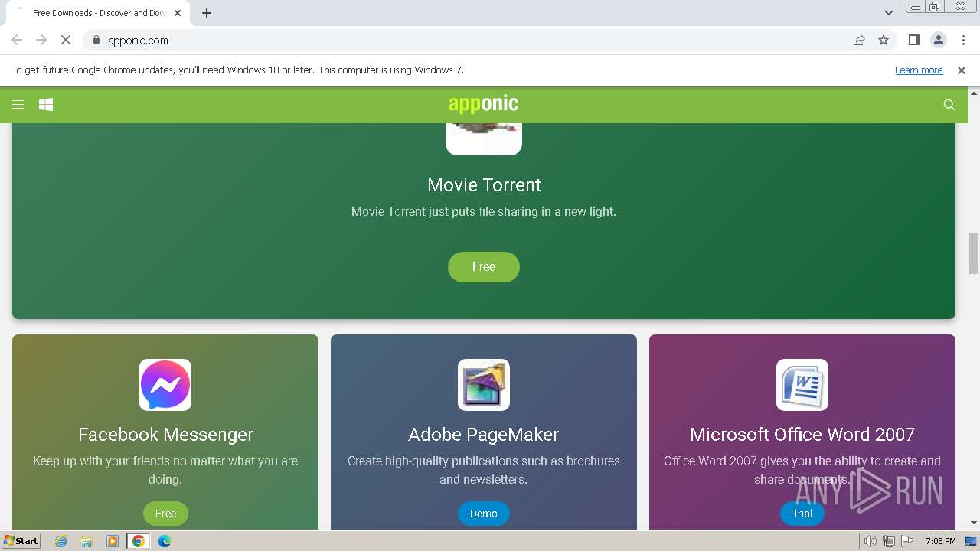Viewport: 980px width, 551px height.
Task: Stop loading the page
Action: (66, 41)
